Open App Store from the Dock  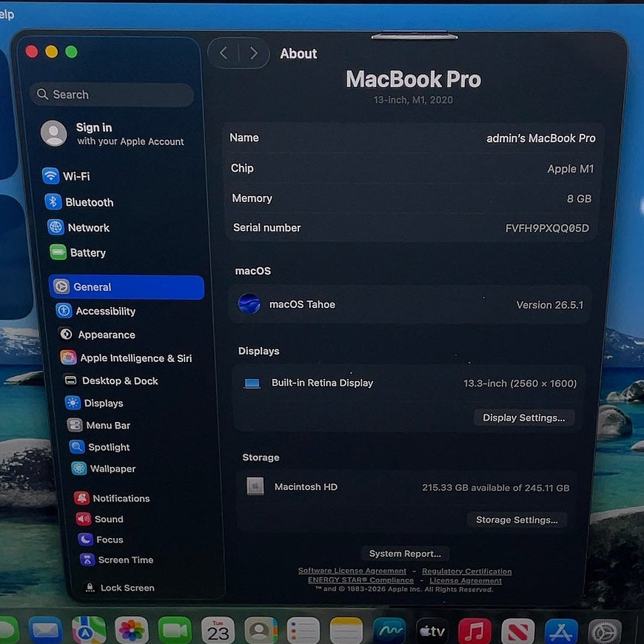coord(561,631)
